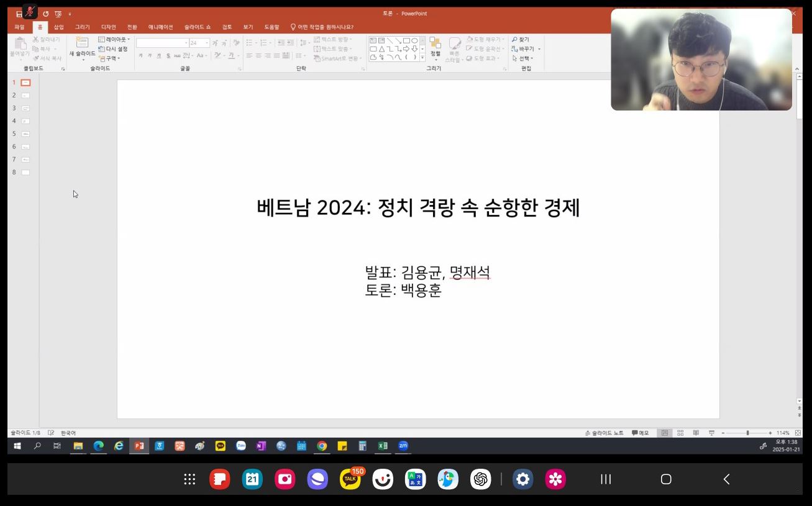The height and width of the screenshot is (506, 812).
Task: Toggle Normal view button in status bar
Action: (665, 433)
